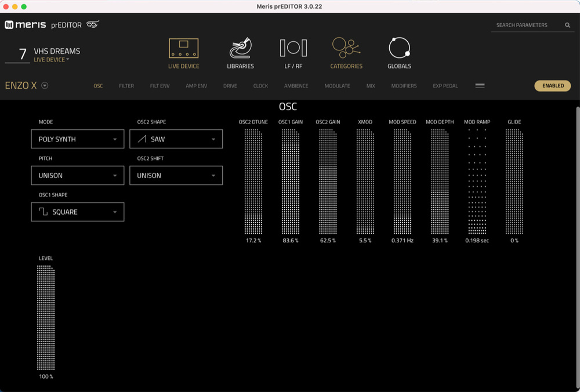
Task: Open the Live Device icon
Action: pos(183,49)
